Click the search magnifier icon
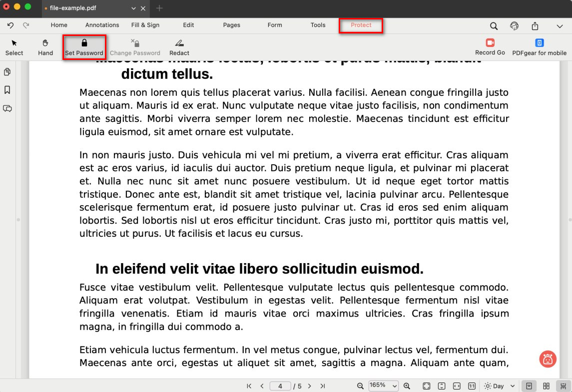 (x=494, y=26)
